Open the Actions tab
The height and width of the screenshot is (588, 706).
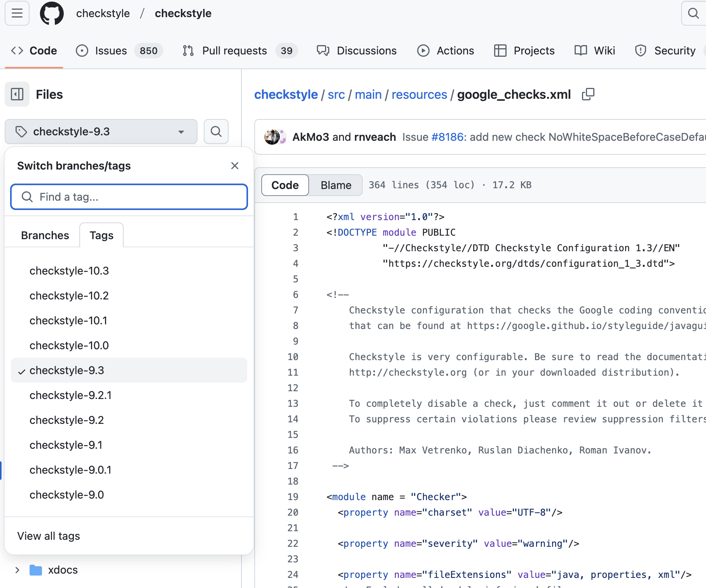[x=455, y=51]
